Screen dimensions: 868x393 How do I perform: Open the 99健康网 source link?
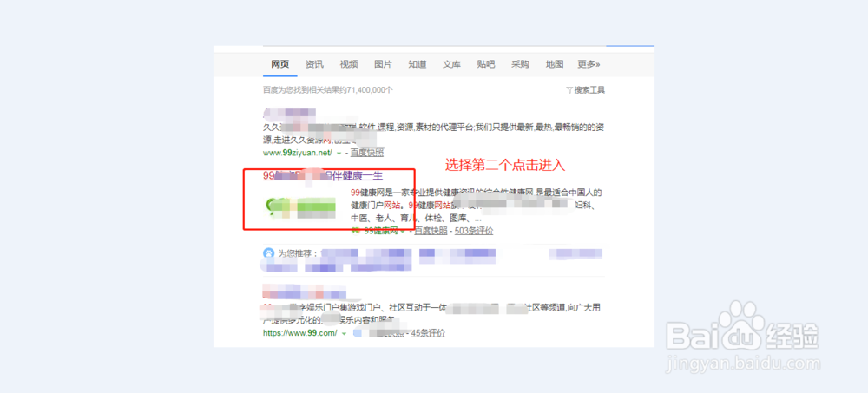tap(381, 231)
